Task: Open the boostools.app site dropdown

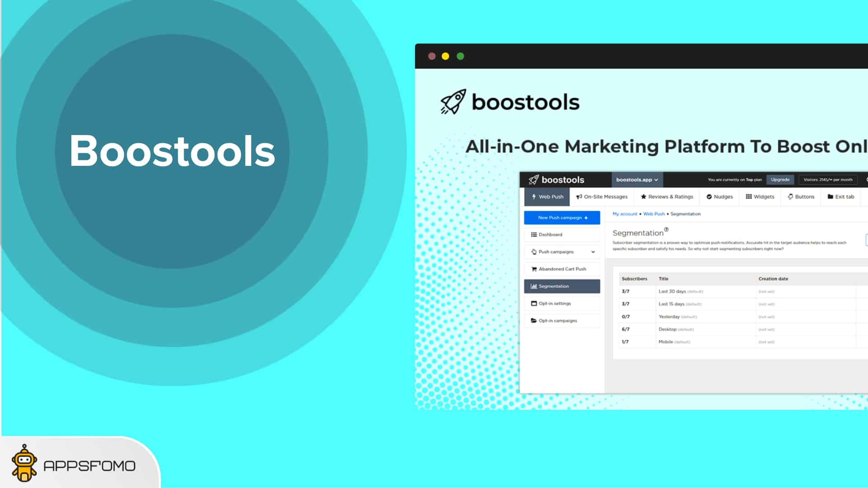Action: (x=637, y=180)
